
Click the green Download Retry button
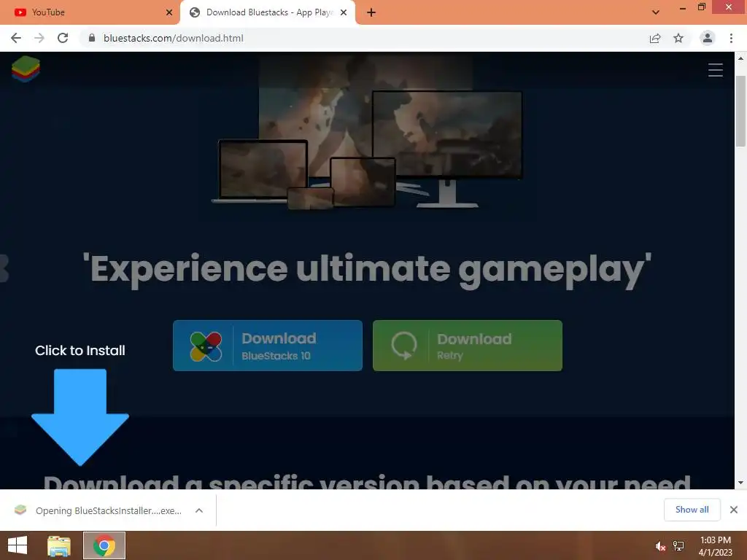(x=468, y=346)
